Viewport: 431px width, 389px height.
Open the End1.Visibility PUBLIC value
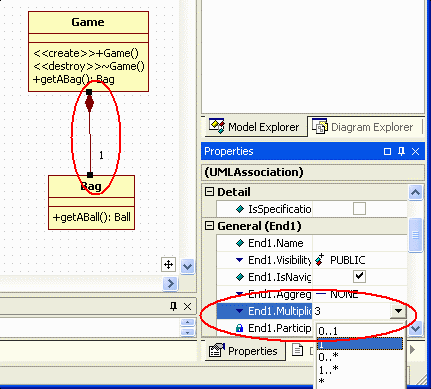[x=359, y=260]
